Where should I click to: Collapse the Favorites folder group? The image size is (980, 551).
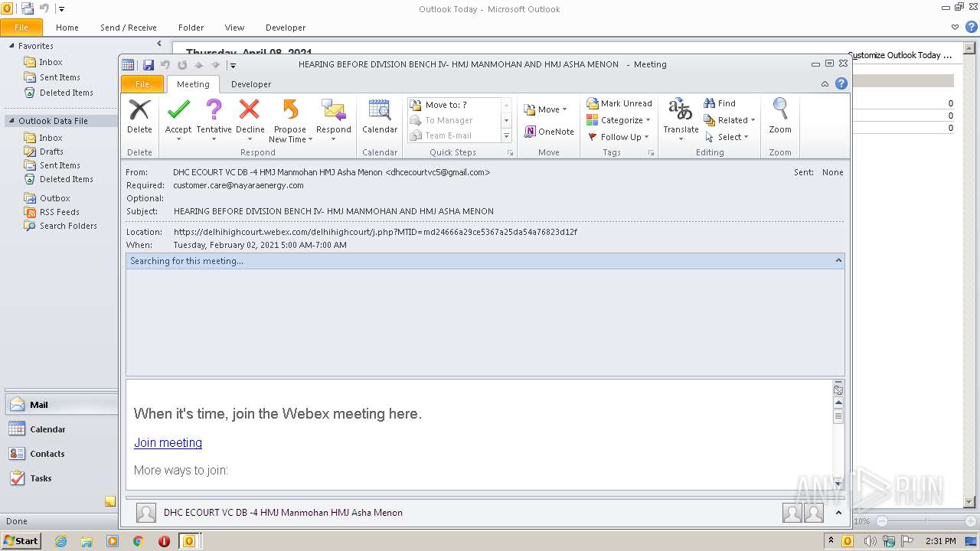11,46
